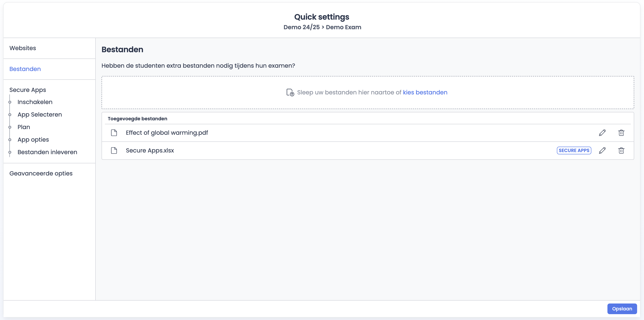The height and width of the screenshot is (320, 644).
Task: Select Bestanden in the sidebar
Action: (25, 69)
